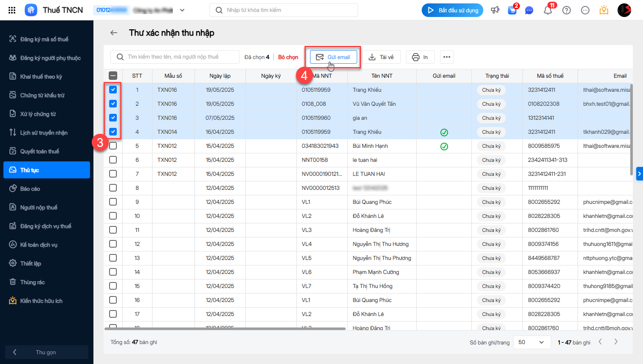Tick the checkbox for row 5
Image resolution: width=643 pixels, height=364 pixels.
click(113, 146)
